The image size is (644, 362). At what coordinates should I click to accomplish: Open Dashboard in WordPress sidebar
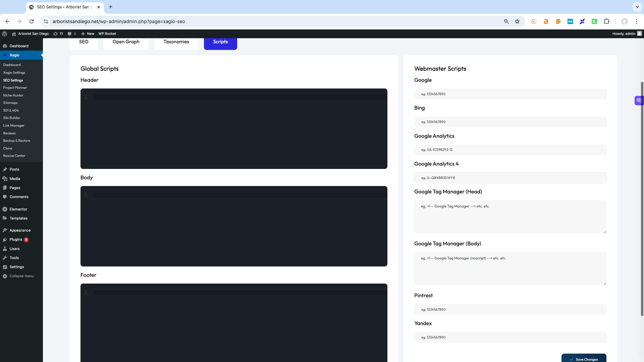pyautogui.click(x=21, y=46)
